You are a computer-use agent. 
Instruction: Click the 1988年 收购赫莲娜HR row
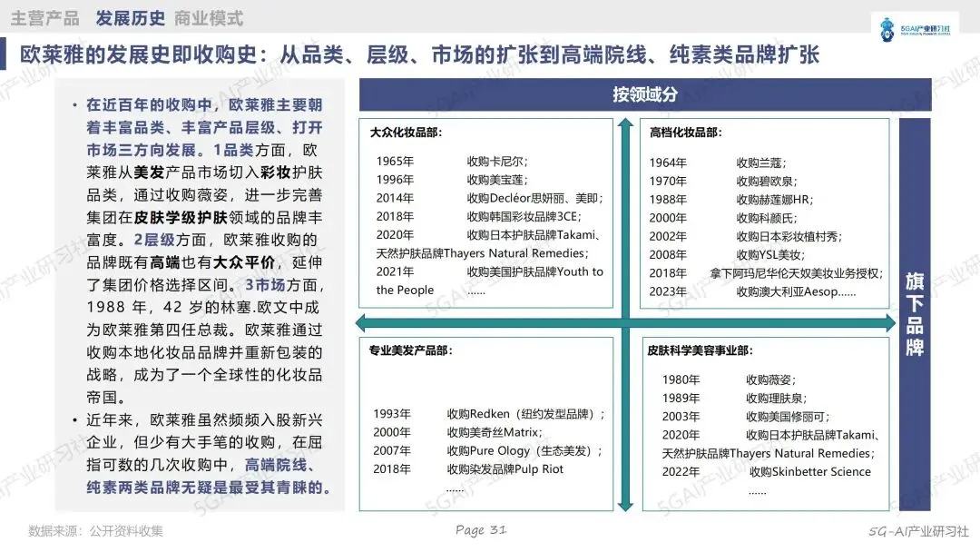[731, 200]
